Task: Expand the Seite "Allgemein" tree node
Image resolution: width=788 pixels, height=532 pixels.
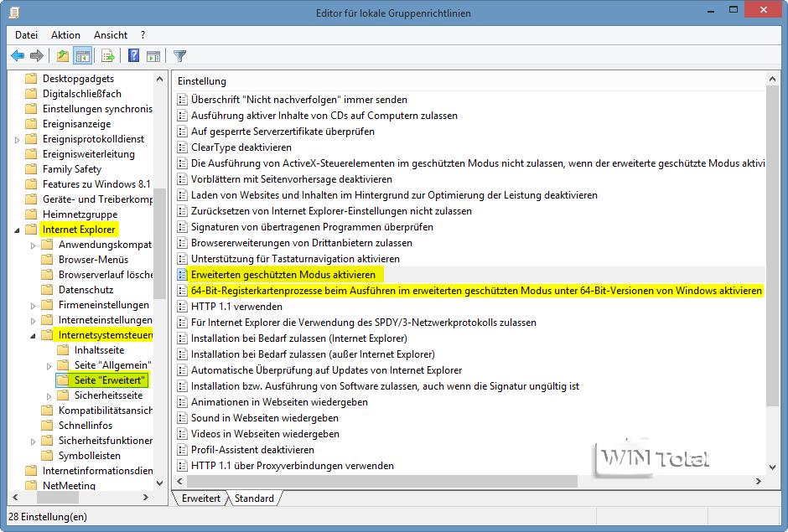Action: (x=49, y=366)
